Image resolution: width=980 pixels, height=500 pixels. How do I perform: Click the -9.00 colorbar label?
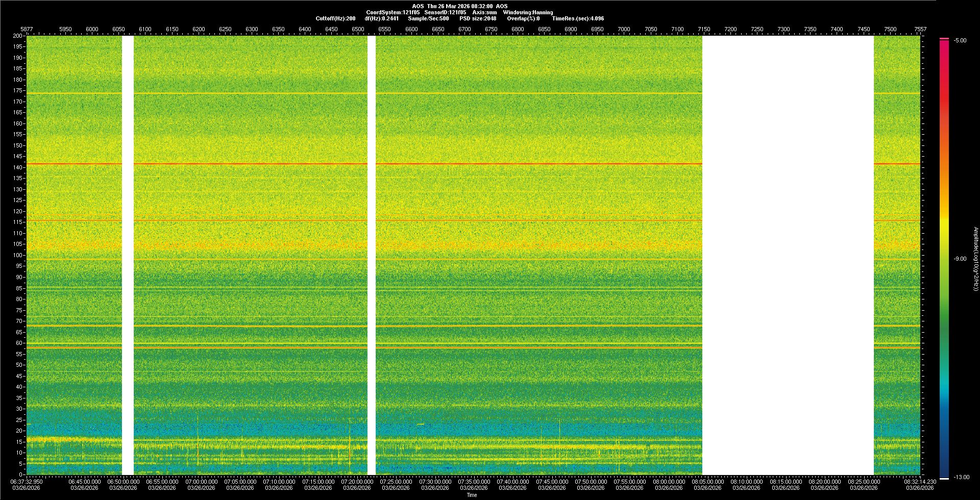[960, 259]
